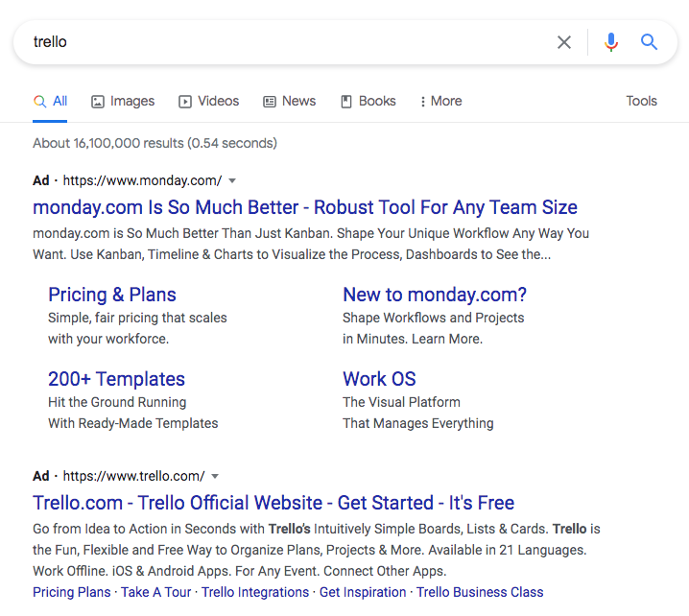This screenshot has height=616, width=689.
Task: Go to Books results tab
Action: point(368,101)
